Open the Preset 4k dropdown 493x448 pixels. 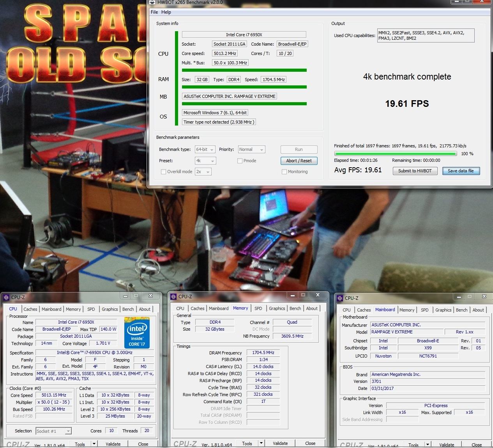click(205, 161)
